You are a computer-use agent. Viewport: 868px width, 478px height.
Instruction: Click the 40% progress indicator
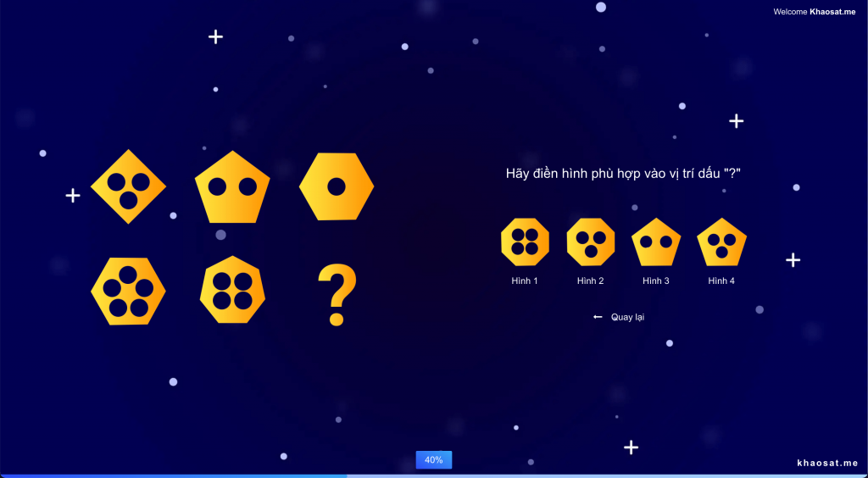433,459
